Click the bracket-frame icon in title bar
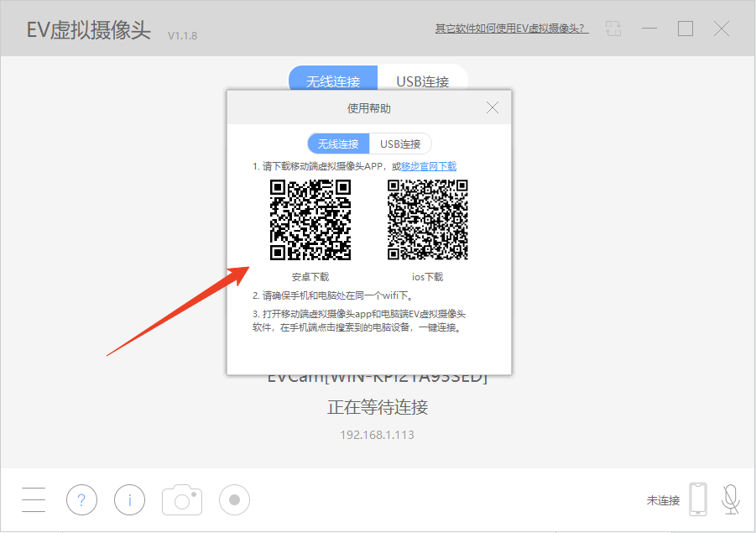Viewport: 756px width, 533px height. point(614,29)
